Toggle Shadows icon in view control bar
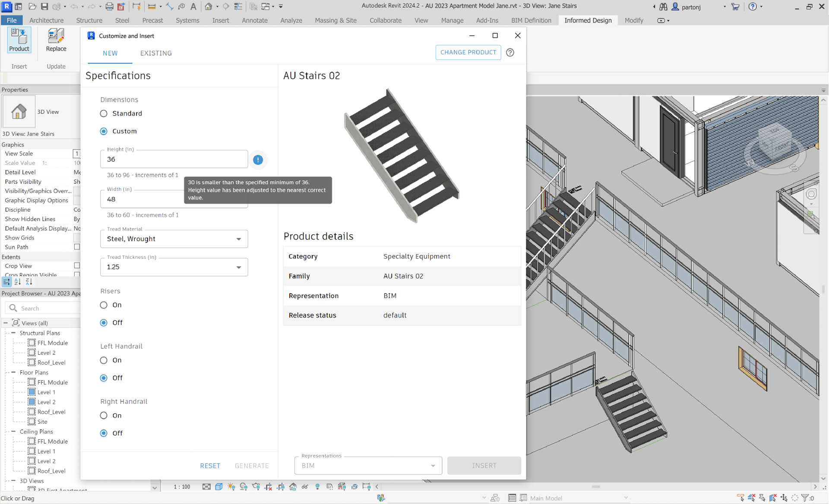Image resolution: width=829 pixels, height=504 pixels. (x=244, y=487)
